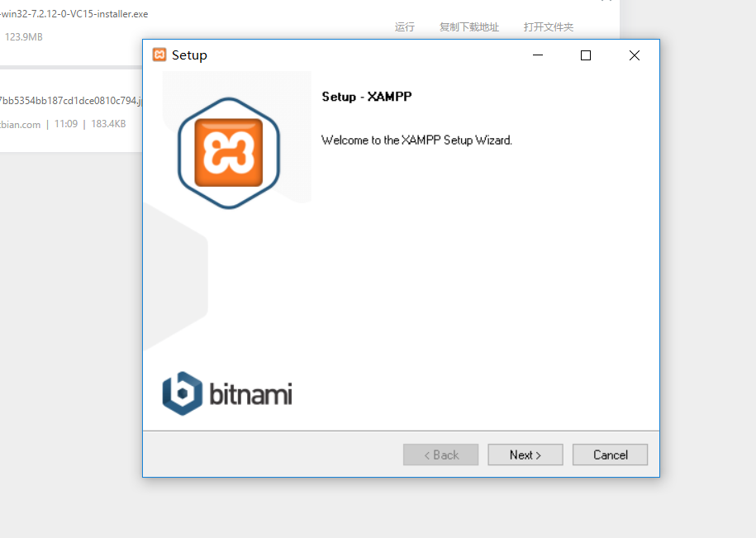The image size is (756, 538).
Task: Click the Welcome to the XAMPP Setup Wizard text
Action: (416, 140)
